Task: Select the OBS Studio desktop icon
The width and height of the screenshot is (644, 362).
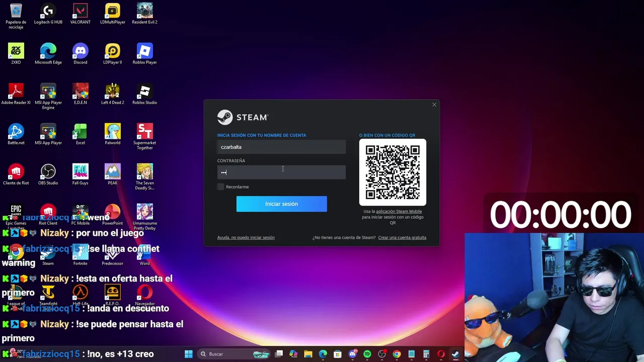Action: [48, 174]
